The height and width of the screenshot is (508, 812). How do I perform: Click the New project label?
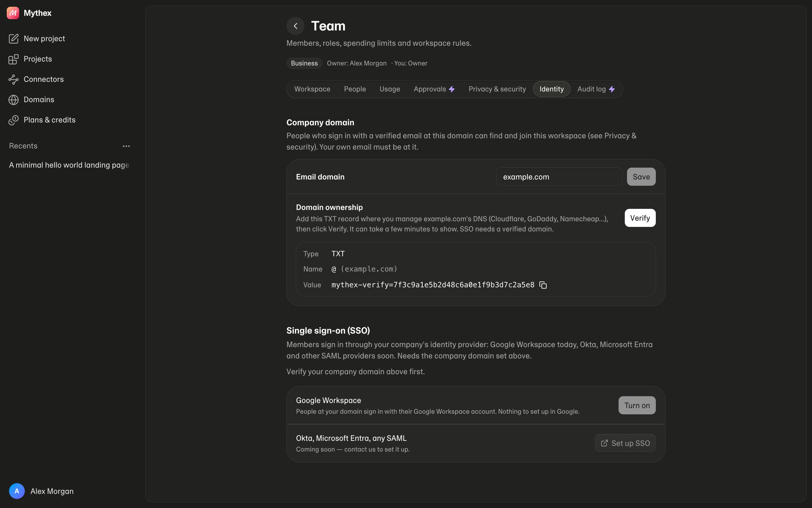44,39
